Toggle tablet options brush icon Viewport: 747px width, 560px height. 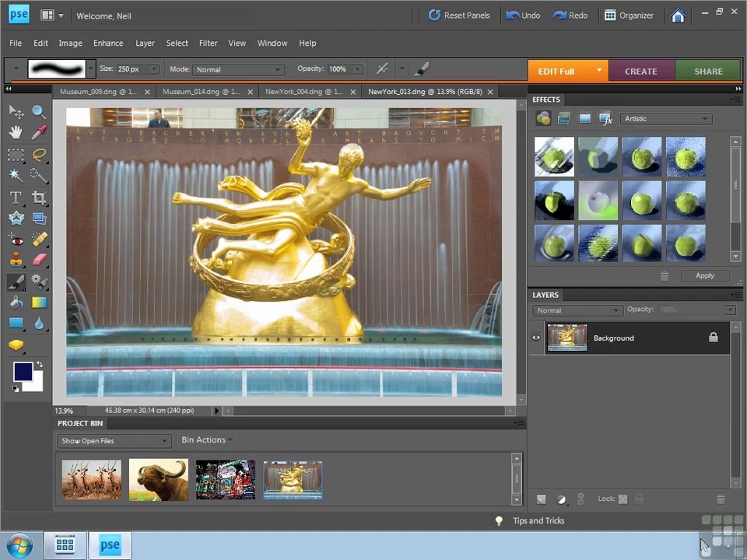coord(421,69)
